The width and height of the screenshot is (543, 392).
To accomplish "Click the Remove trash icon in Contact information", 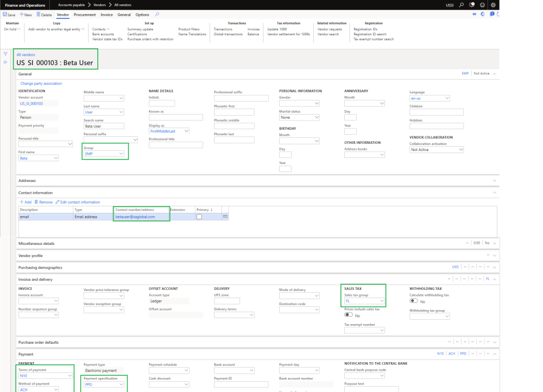I will pyautogui.click(x=36, y=202).
